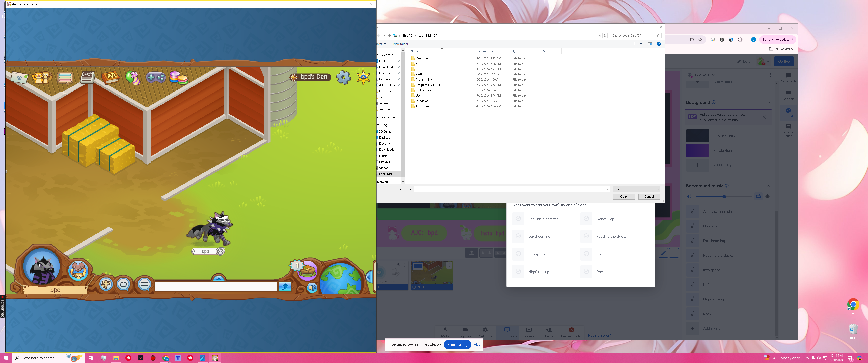Image resolution: width=868 pixels, height=363 pixels.
Task: Open the File name dropdown arrow
Action: tap(608, 189)
